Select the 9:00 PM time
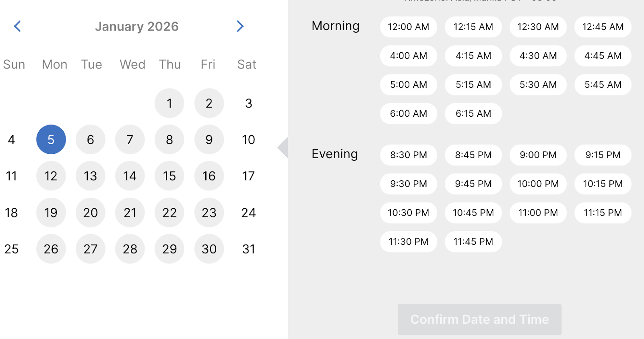 point(538,155)
